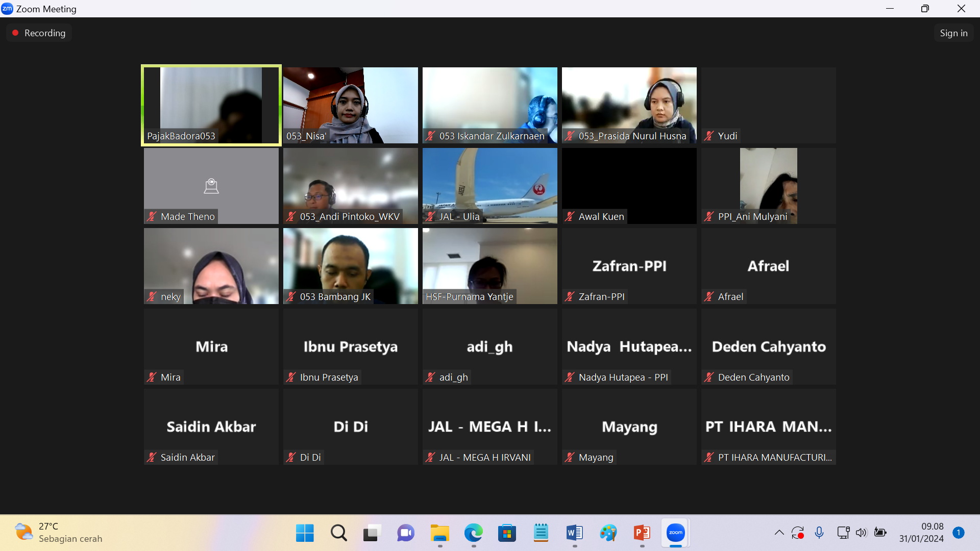Image resolution: width=980 pixels, height=551 pixels.
Task: Open volume control in tray
Action: tap(861, 533)
